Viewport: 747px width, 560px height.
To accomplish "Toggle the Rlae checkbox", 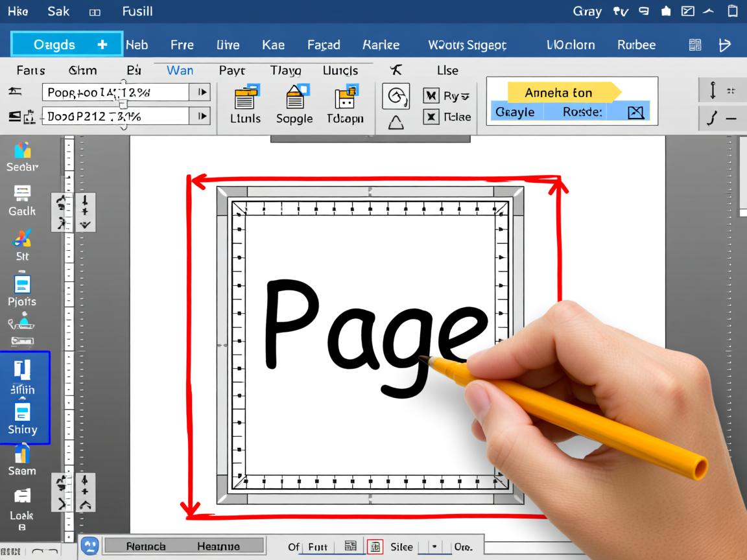I will (431, 117).
